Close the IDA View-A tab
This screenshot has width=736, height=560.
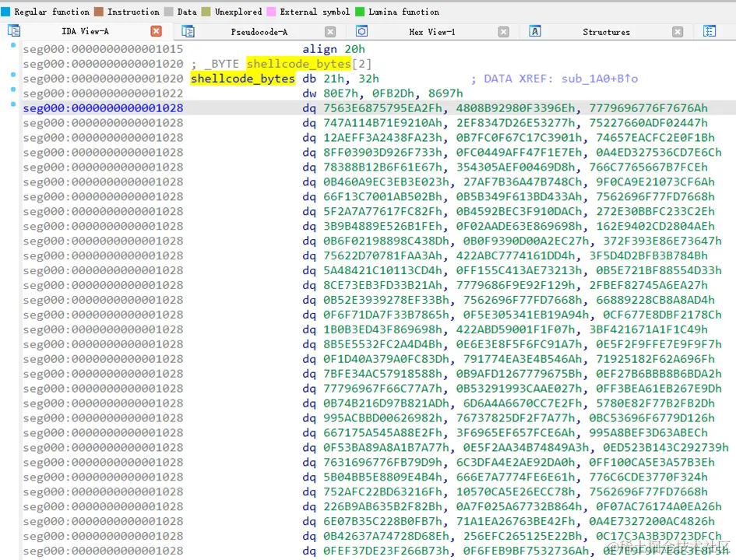pos(157,31)
